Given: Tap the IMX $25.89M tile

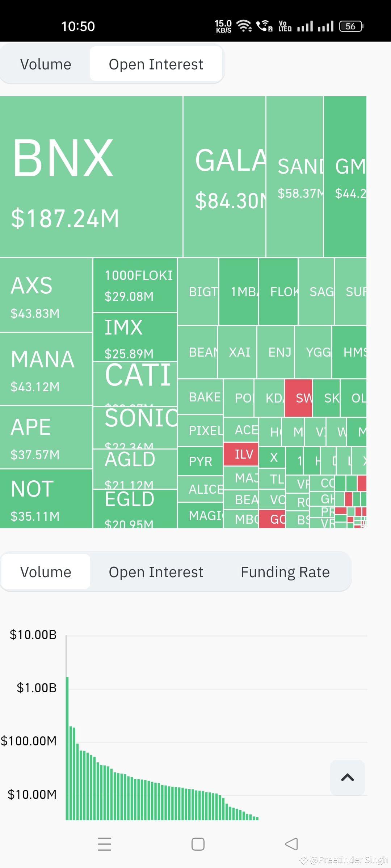Looking at the screenshot, I should tap(135, 337).
